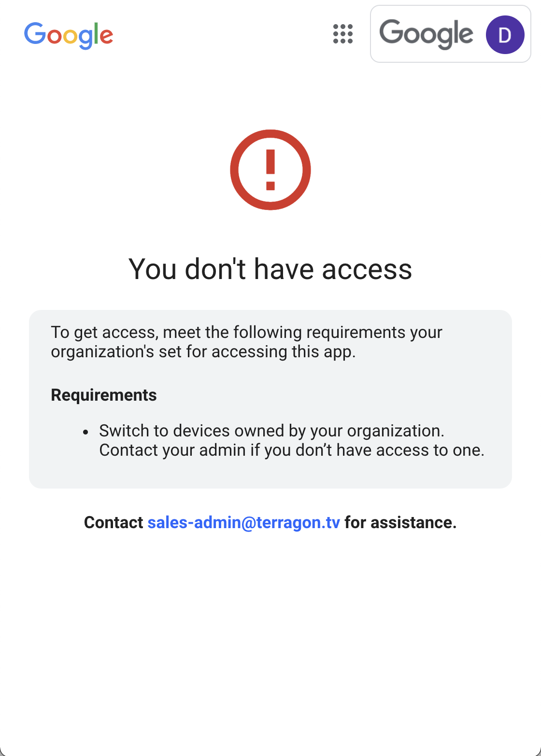Screen dimensions: 541x756
Task: Click the purple D account avatar
Action: [x=505, y=34]
